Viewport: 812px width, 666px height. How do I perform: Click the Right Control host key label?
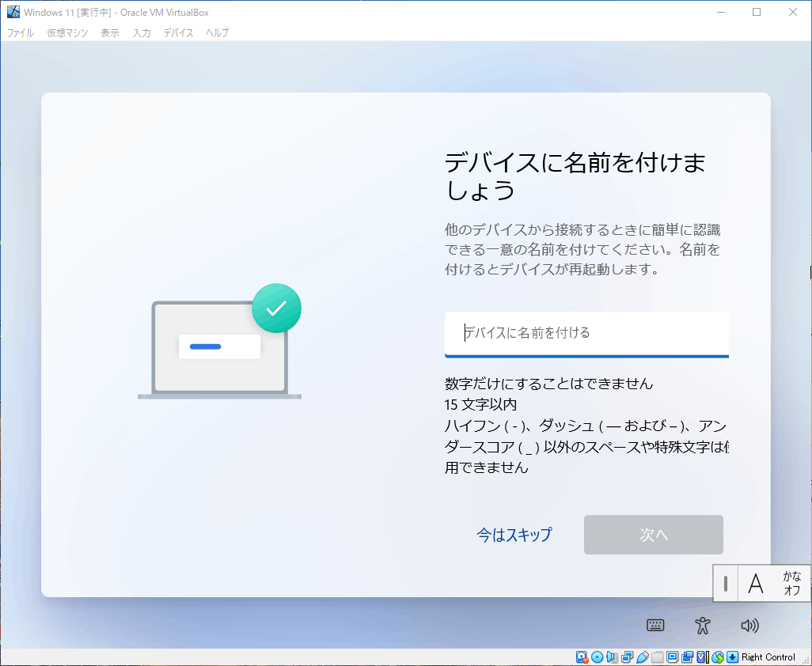tap(768, 657)
